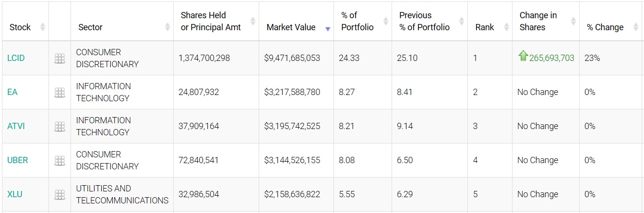Open the EA stock link
The width and height of the screenshot is (644, 213).
(x=12, y=92)
